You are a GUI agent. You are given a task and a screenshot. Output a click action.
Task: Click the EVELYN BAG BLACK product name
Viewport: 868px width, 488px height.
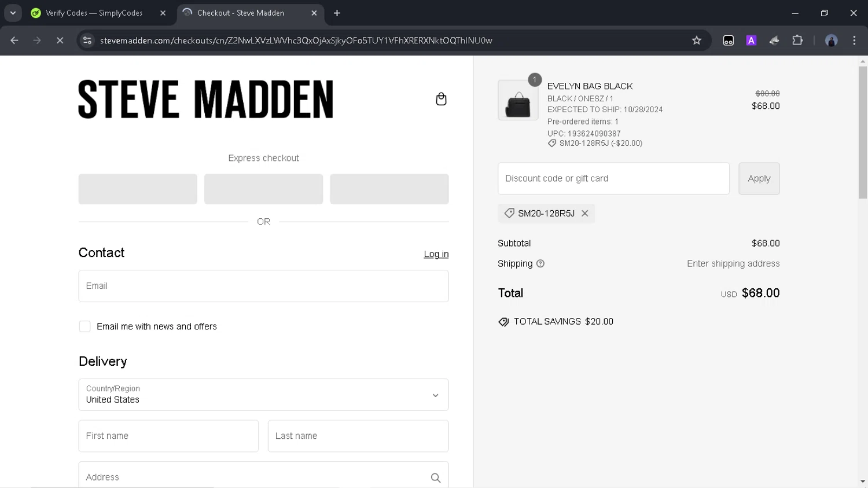point(590,86)
